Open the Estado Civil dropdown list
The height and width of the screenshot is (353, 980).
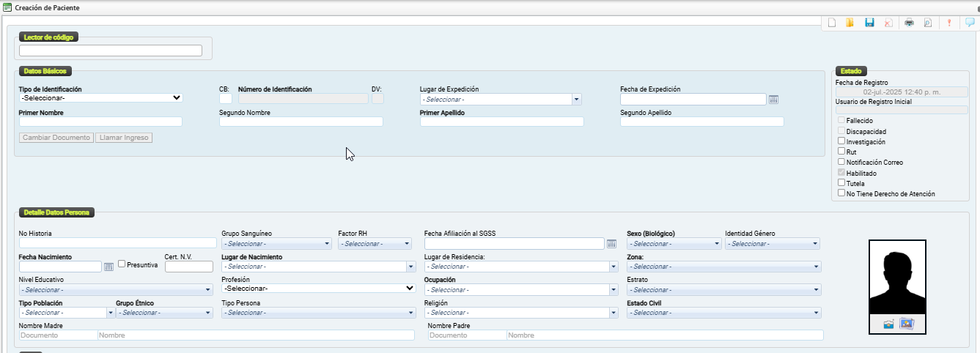click(723, 313)
